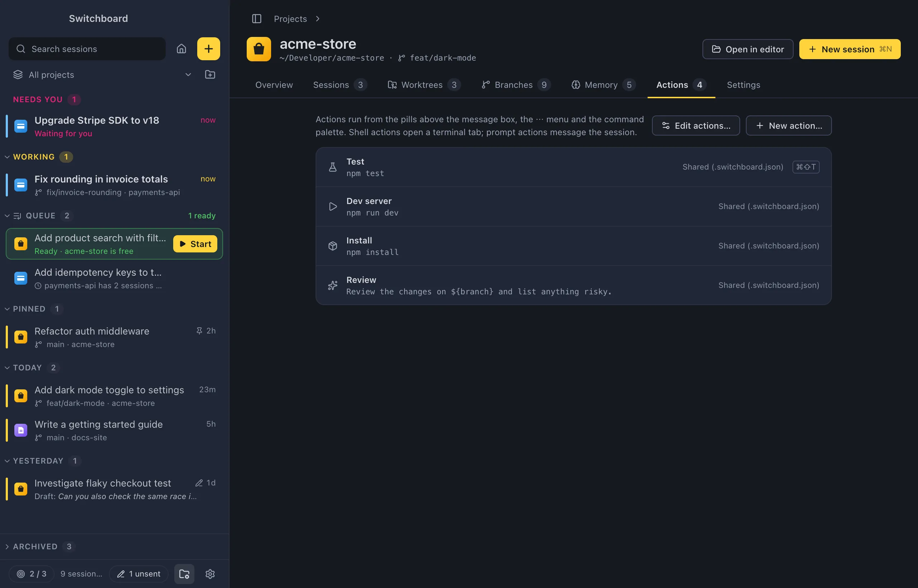Screen dimensions: 918x588
Task: Click the purple docs icon on getting started guide
Action: (x=21, y=430)
